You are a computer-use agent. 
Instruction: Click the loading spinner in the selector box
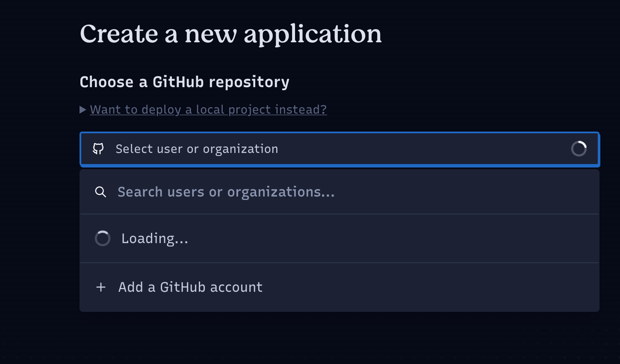click(579, 149)
